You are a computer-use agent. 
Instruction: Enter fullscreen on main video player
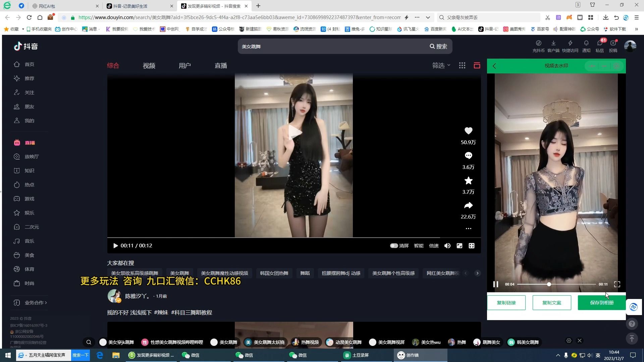pyautogui.click(x=471, y=246)
